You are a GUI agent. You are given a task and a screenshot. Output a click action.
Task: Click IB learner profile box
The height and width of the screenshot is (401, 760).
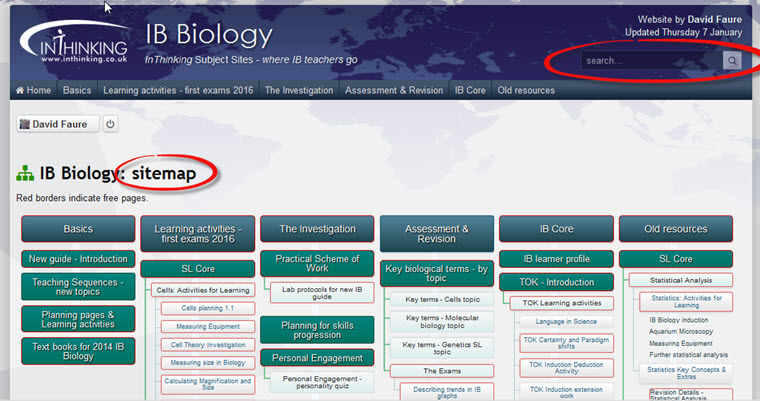pyautogui.click(x=556, y=259)
